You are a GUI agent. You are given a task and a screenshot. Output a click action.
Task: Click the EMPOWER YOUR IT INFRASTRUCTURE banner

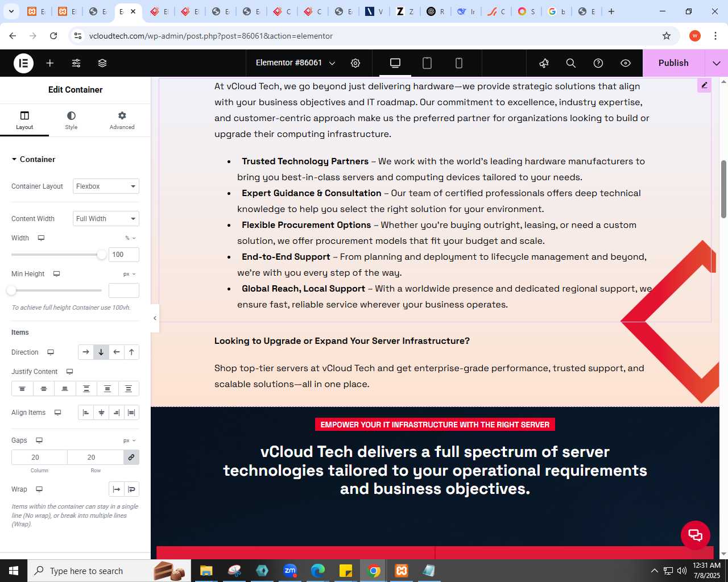435,425
